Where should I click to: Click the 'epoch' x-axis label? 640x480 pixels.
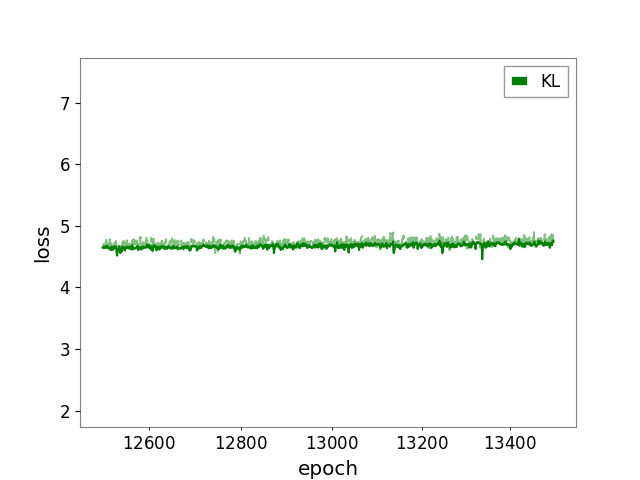pyautogui.click(x=328, y=468)
